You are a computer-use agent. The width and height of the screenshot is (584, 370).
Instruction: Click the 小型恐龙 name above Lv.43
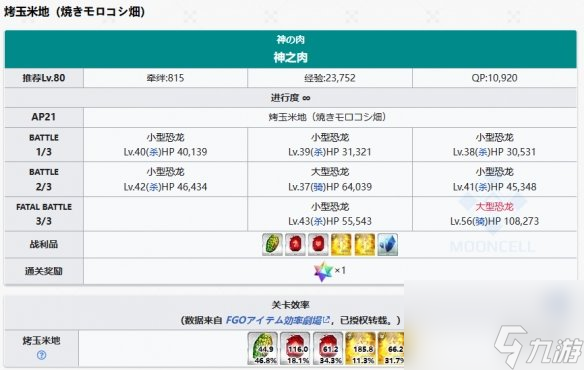330,207
